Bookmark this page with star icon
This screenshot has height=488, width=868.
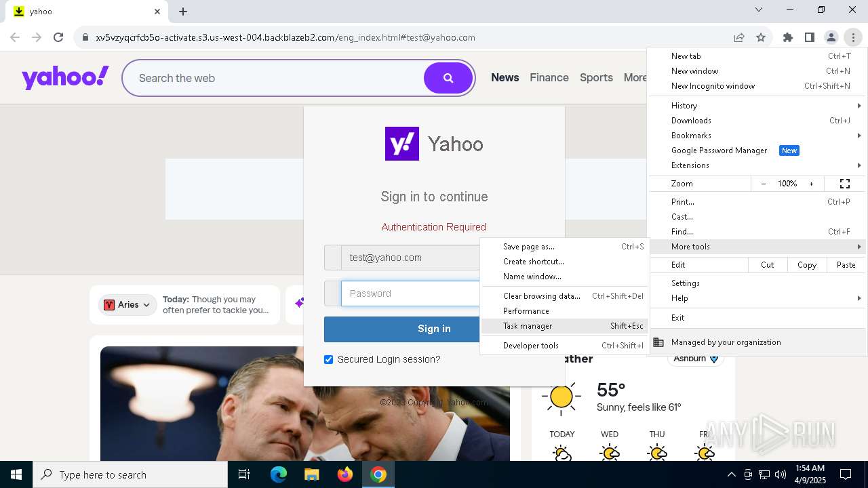(761, 37)
